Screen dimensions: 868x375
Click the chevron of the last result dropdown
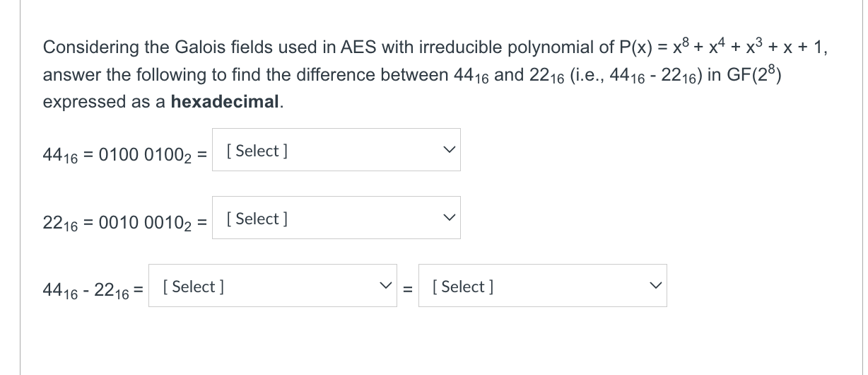coord(654,286)
